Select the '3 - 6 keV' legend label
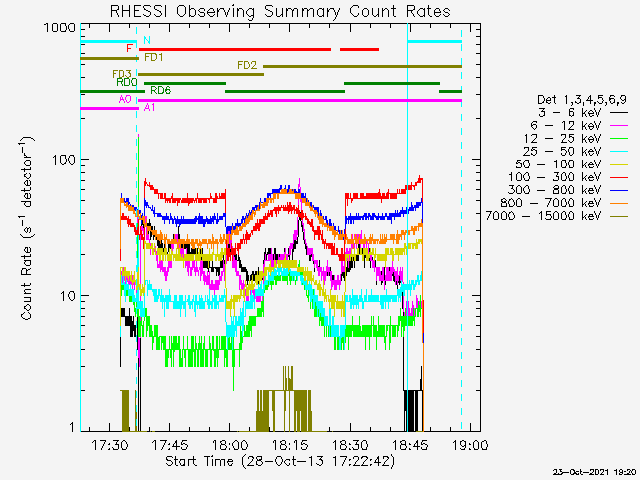This screenshot has height=480, width=640. tap(569, 112)
